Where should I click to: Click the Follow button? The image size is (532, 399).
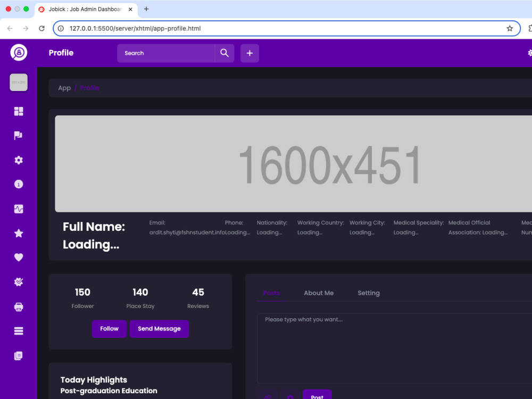click(x=109, y=329)
